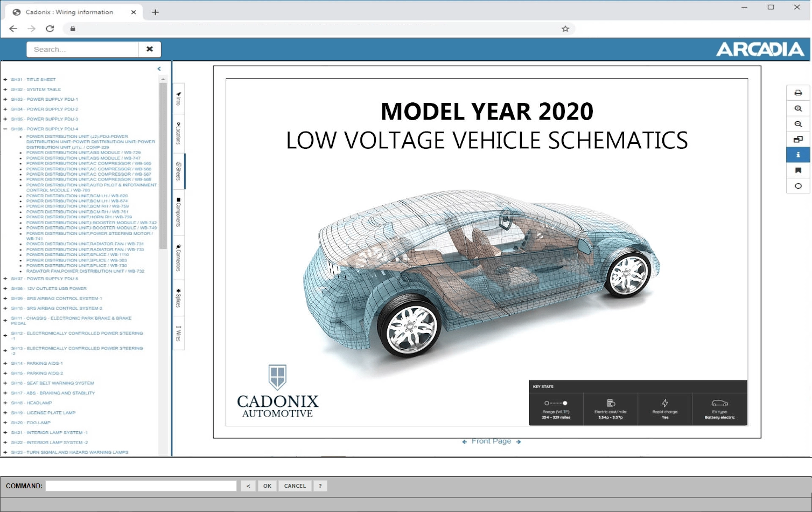812x512 pixels.
Task: Click into the COMMAND input field
Action: click(141, 486)
